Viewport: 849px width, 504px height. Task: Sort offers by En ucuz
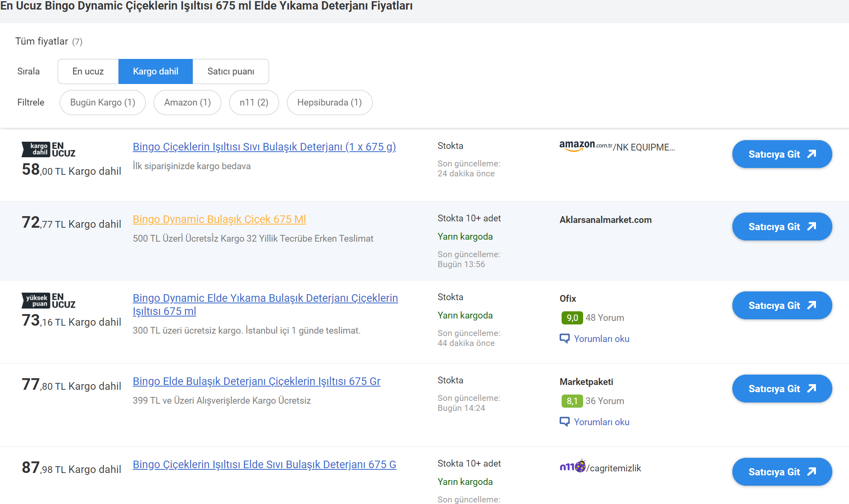pyautogui.click(x=88, y=71)
